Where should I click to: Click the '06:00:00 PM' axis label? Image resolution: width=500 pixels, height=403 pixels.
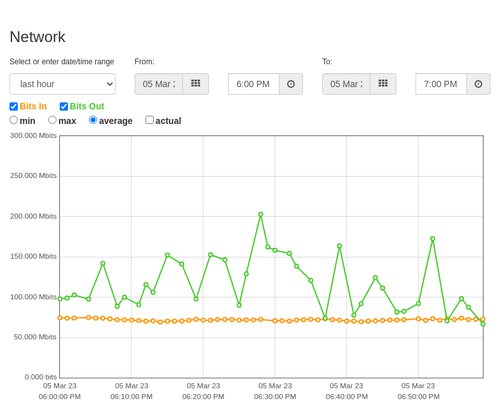60,397
